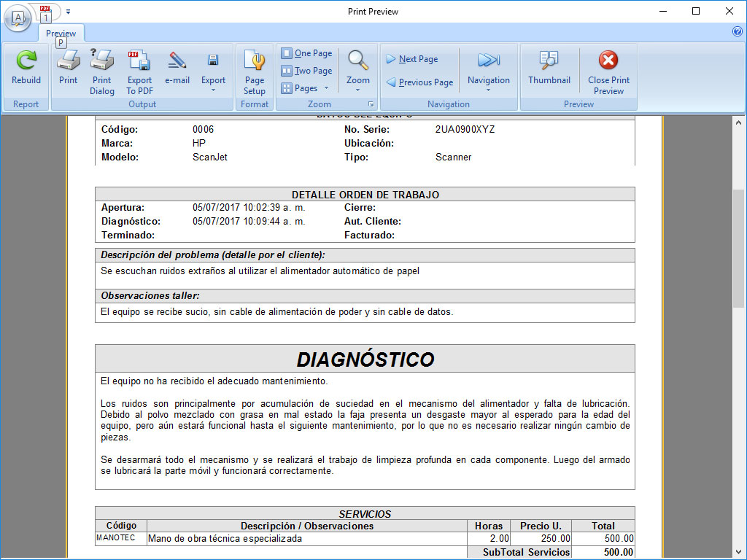
Task: Open the Navigation dropdown
Action: [488, 71]
